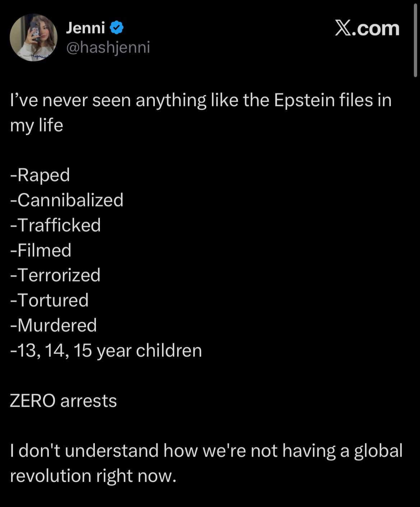Open the @hashjenni handle link

(108, 47)
